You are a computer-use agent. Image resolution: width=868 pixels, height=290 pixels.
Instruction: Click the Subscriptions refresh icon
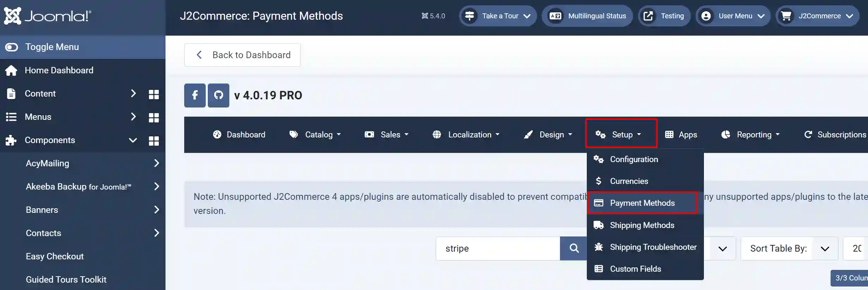(x=808, y=135)
